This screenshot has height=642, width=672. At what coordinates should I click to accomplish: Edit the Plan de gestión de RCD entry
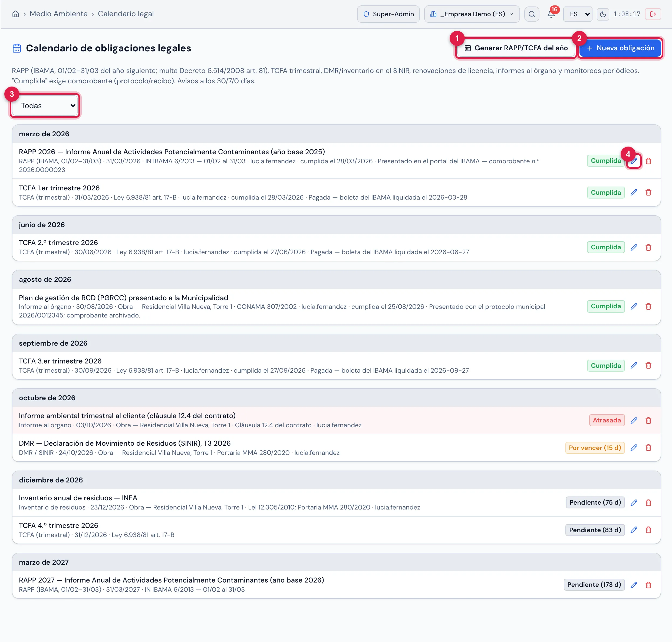(x=634, y=306)
